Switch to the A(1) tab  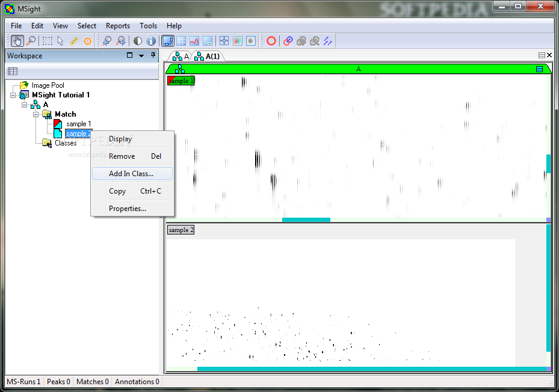point(208,57)
